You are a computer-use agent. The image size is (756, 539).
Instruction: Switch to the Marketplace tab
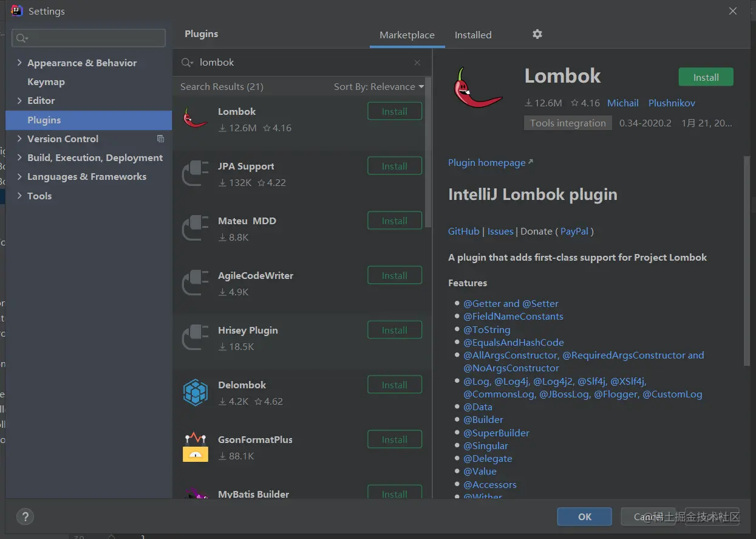(407, 35)
